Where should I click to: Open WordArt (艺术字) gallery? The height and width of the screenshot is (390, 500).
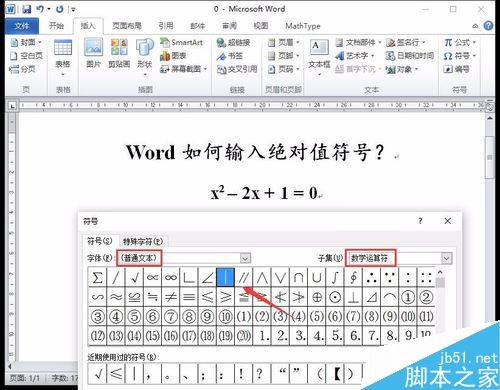355,56
